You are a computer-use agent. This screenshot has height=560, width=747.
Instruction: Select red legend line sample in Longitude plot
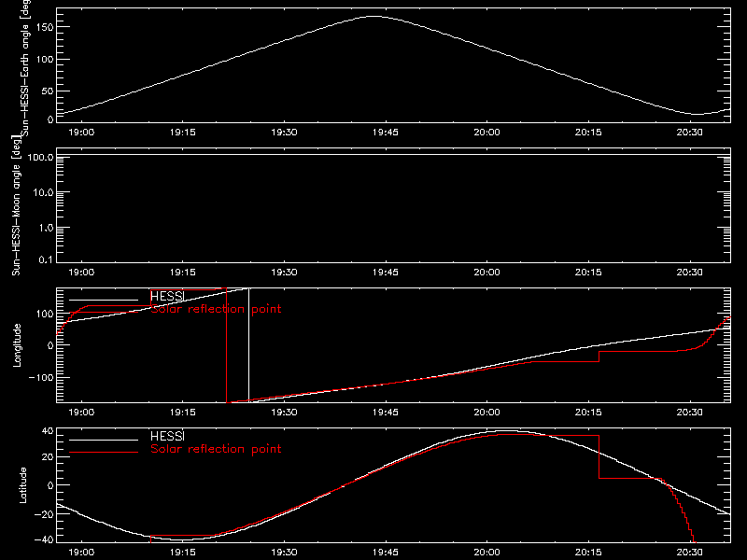[x=104, y=313]
